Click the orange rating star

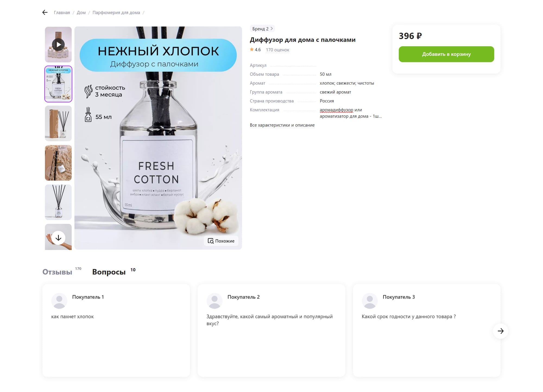[252, 49]
